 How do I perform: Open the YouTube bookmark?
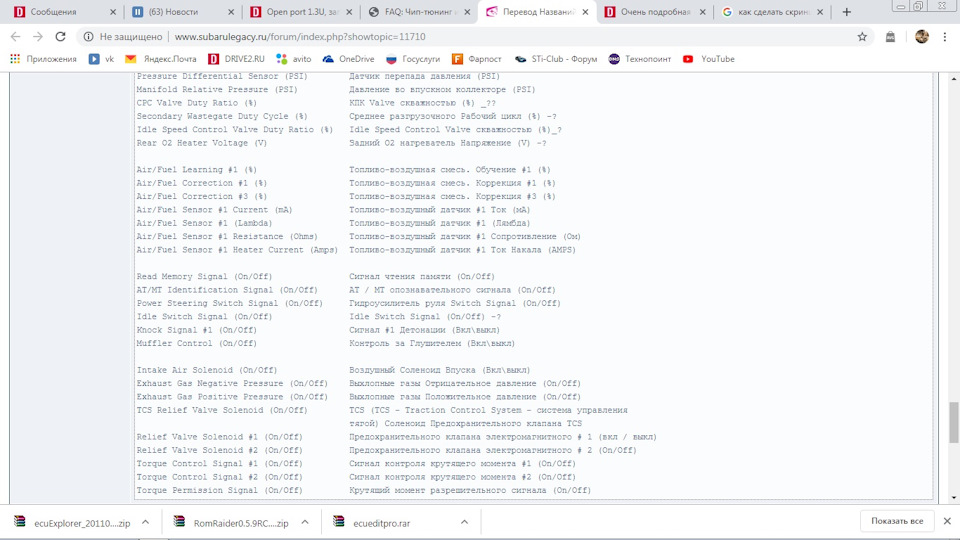[709, 59]
